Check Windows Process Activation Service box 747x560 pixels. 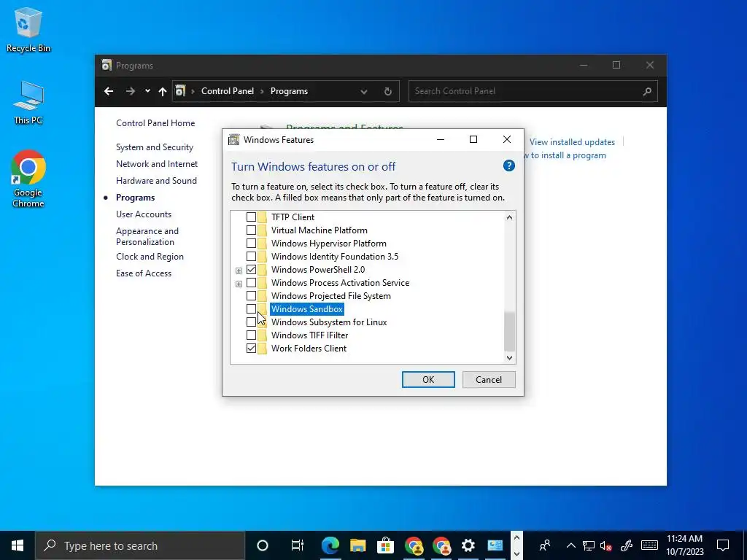[x=251, y=282]
